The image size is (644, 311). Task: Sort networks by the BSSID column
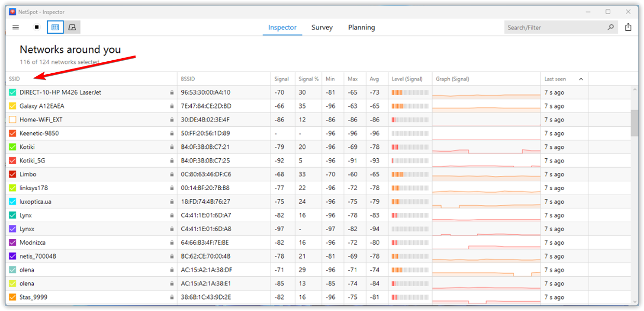(x=187, y=78)
